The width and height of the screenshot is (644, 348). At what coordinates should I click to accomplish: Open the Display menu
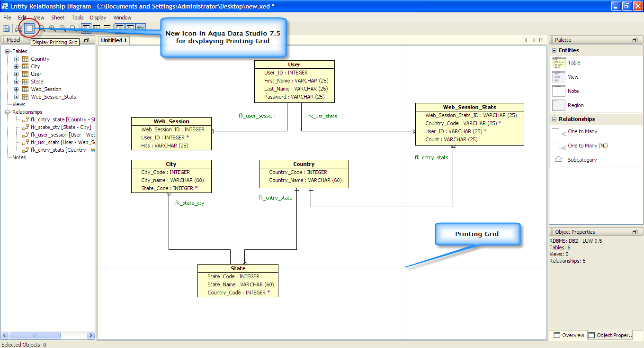98,18
